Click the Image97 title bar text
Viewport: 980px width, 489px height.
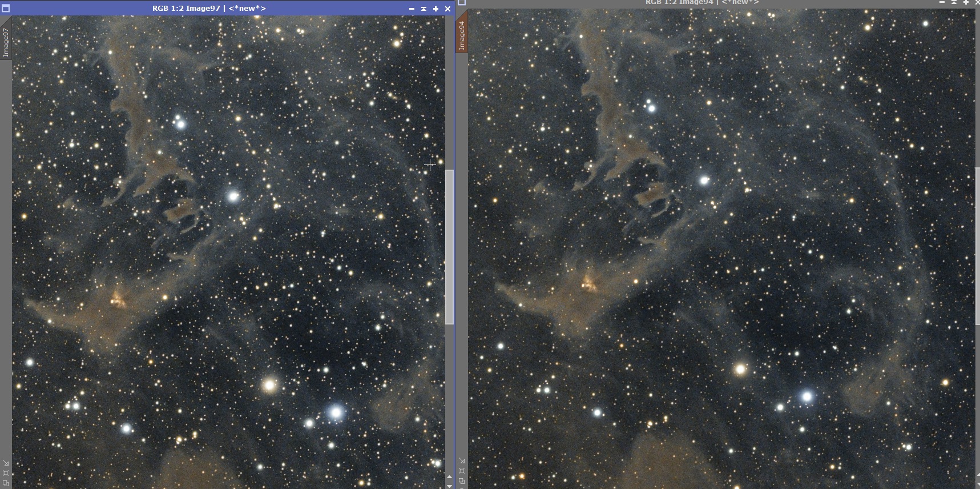coord(209,9)
